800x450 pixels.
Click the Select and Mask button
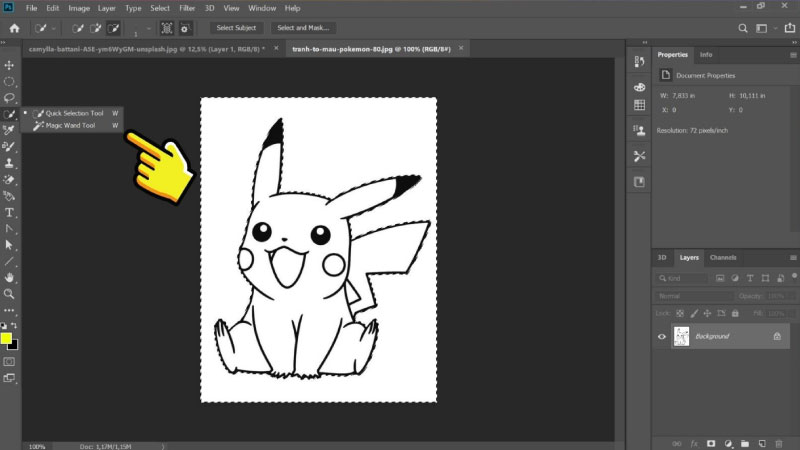click(x=303, y=28)
